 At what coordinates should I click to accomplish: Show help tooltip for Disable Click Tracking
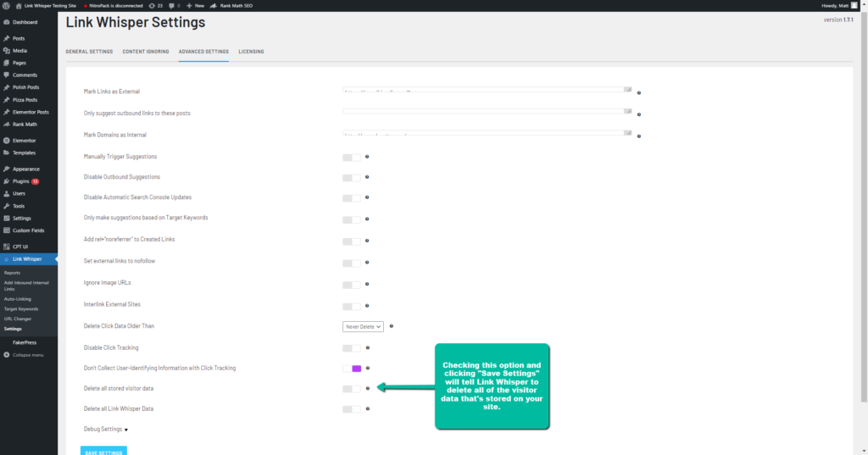tap(368, 347)
